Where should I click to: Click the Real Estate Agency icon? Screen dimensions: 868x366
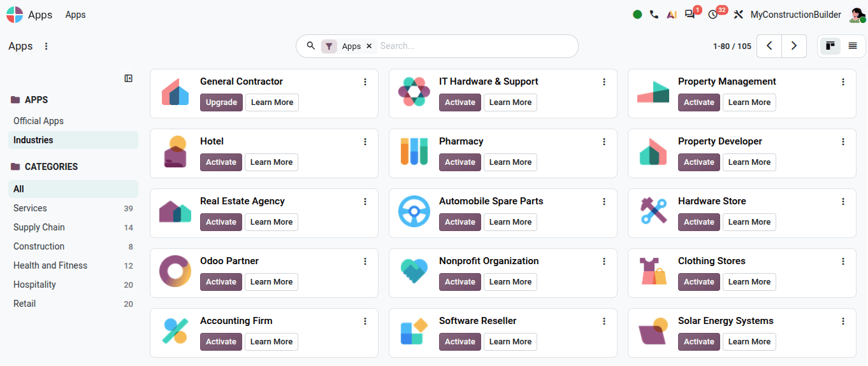click(x=175, y=213)
